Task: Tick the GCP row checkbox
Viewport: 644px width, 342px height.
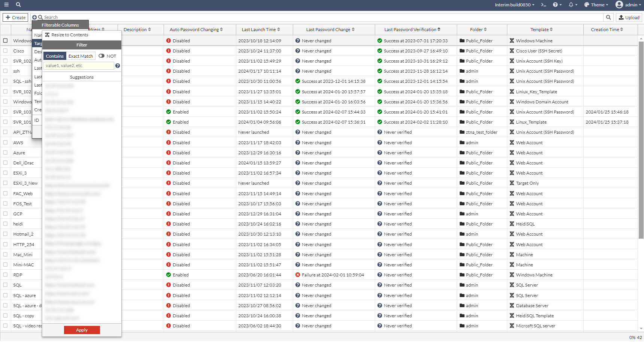Action: (6, 214)
